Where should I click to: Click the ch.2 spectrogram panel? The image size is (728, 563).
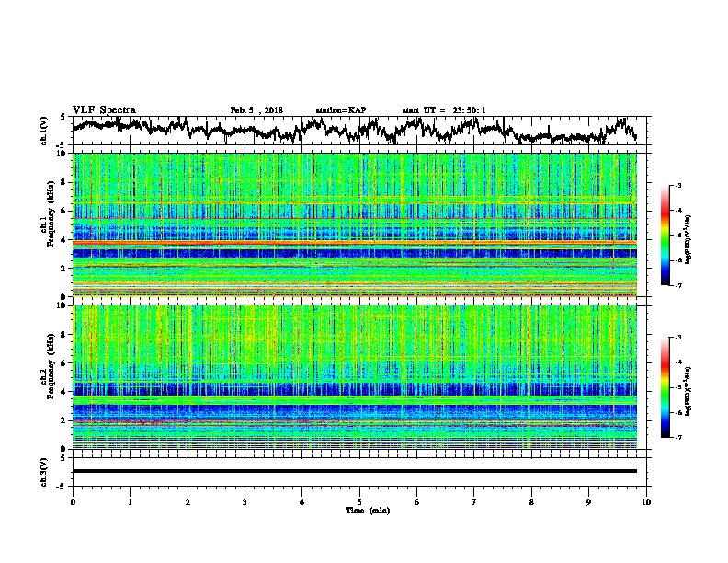tap(355, 377)
